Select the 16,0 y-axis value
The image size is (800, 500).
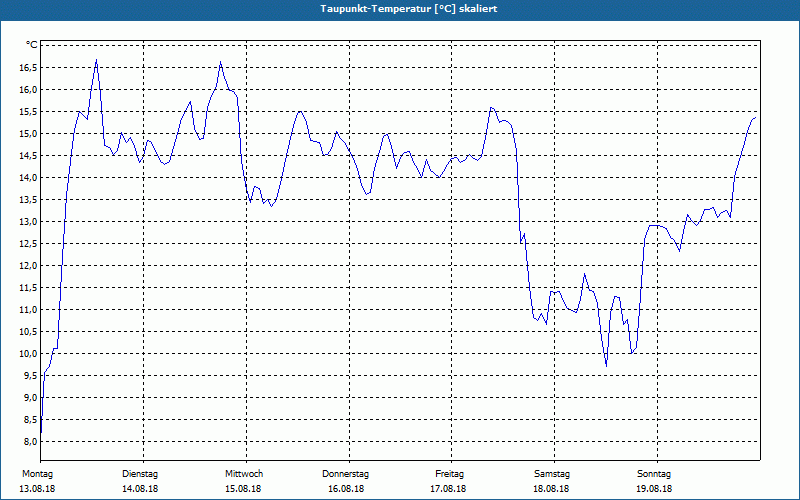[28, 90]
